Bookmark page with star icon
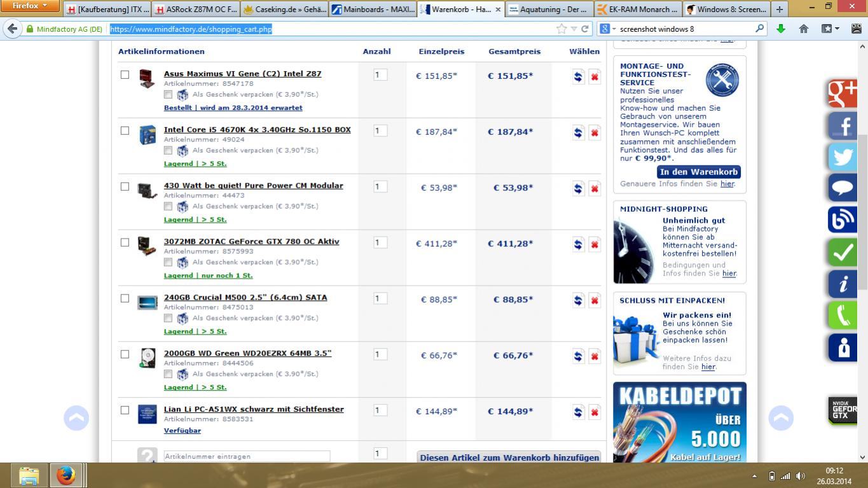868x488 pixels. coord(561,29)
